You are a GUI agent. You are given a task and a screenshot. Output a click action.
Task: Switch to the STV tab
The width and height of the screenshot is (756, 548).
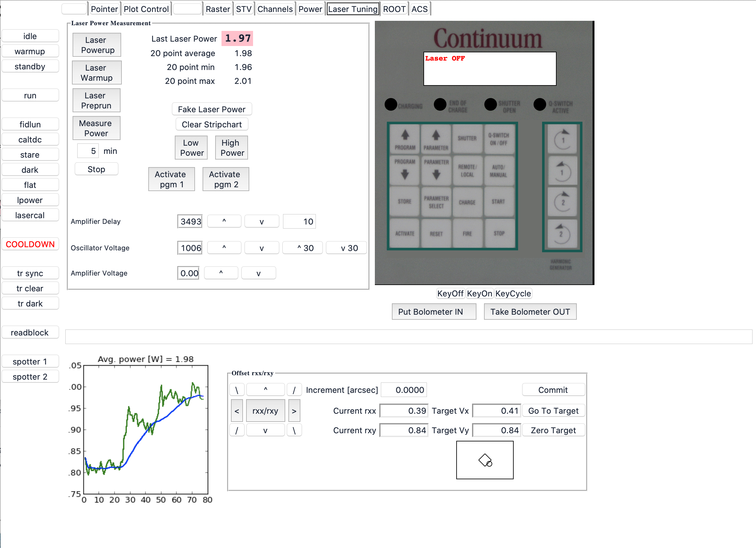click(x=244, y=9)
